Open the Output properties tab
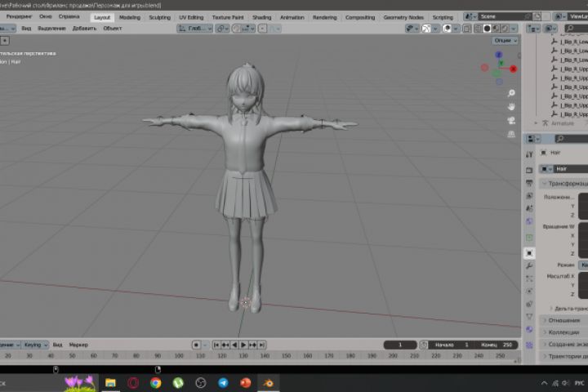The image size is (588, 392). click(529, 183)
